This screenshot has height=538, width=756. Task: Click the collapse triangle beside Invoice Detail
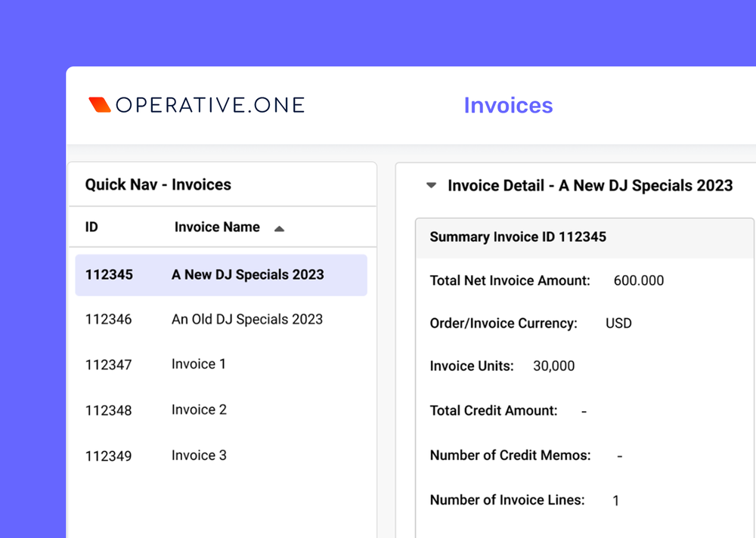point(430,184)
